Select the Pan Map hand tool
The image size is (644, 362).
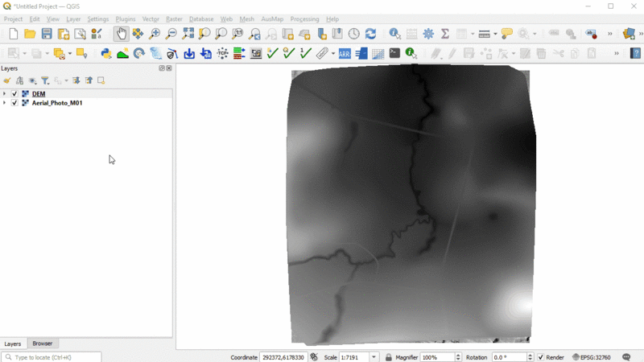[x=121, y=34]
